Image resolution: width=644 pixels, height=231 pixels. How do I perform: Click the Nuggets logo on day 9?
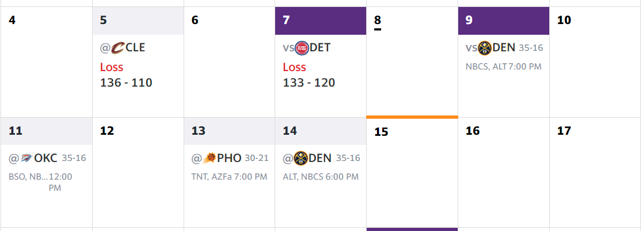click(x=484, y=48)
